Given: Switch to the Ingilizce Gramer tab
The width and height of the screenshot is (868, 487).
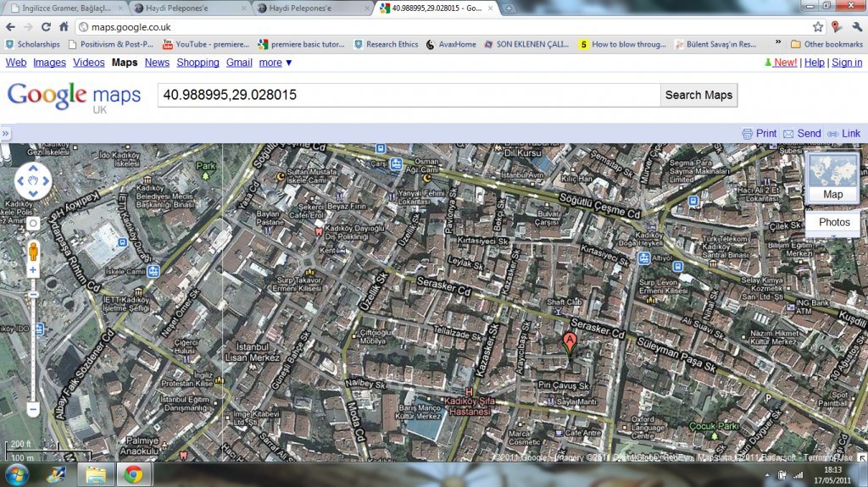Looking at the screenshot, I should (66, 8).
